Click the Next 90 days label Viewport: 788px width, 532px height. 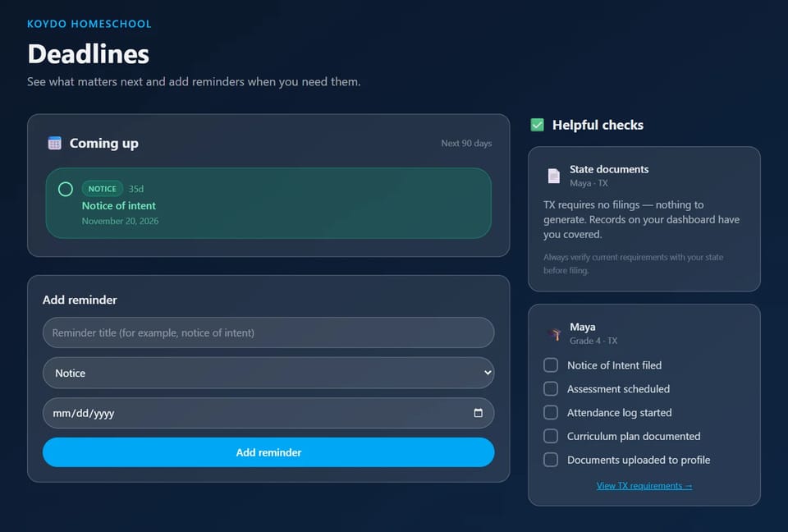(x=466, y=144)
